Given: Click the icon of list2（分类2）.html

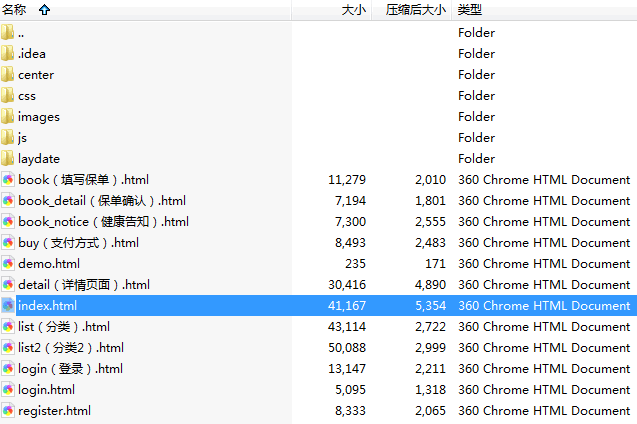Looking at the screenshot, I should click(8, 348).
